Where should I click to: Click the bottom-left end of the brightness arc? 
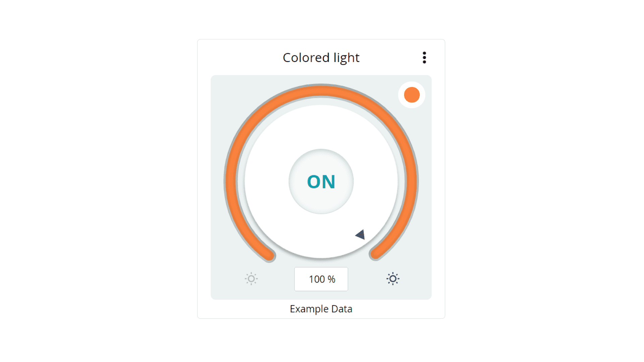pos(269,255)
